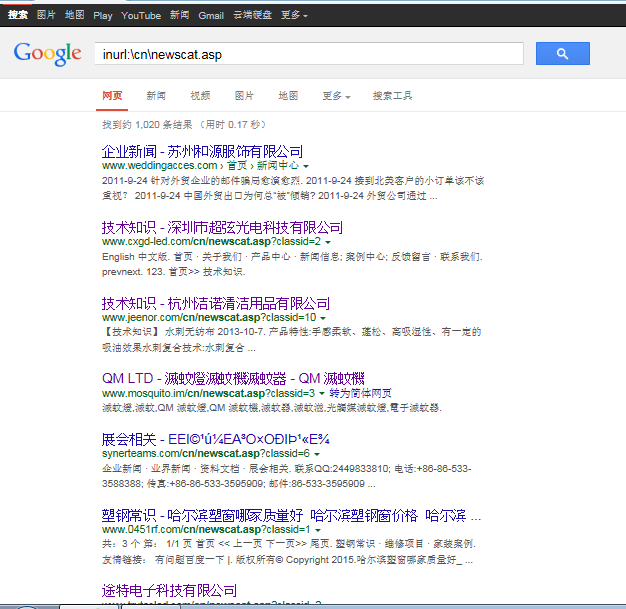The width and height of the screenshot is (626, 609).
Task: Switch to the 地图 results tab
Action: click(x=288, y=96)
